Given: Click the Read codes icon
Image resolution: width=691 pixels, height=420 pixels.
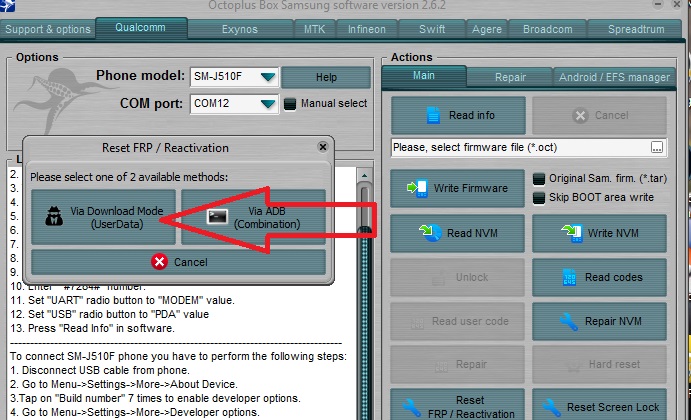Looking at the screenshot, I should (569, 277).
